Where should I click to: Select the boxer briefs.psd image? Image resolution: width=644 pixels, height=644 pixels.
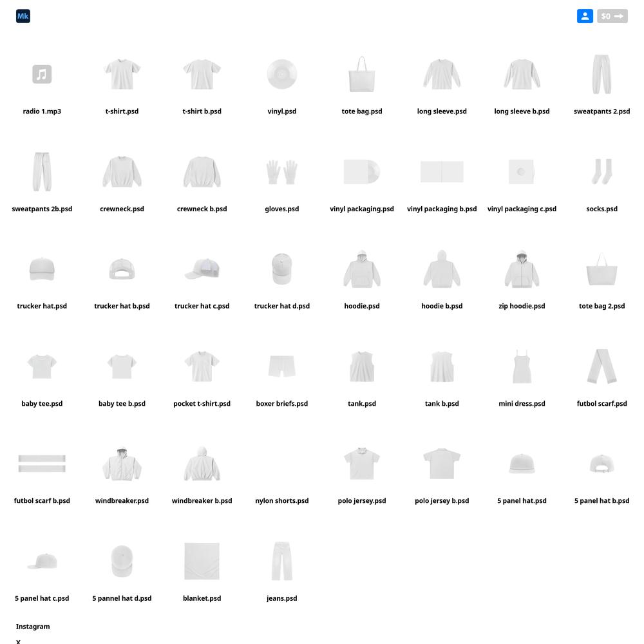coord(282,366)
